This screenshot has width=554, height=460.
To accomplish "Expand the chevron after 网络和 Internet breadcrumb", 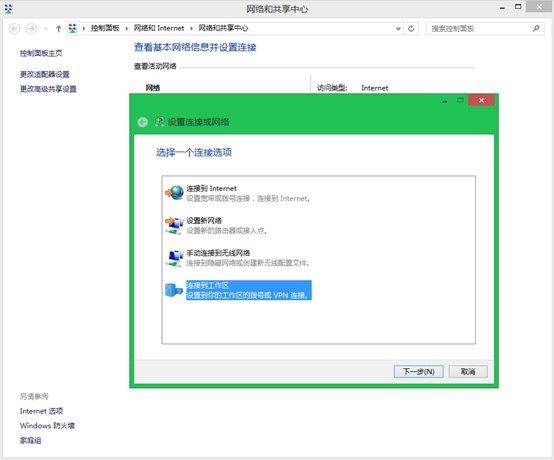I will click(x=191, y=28).
